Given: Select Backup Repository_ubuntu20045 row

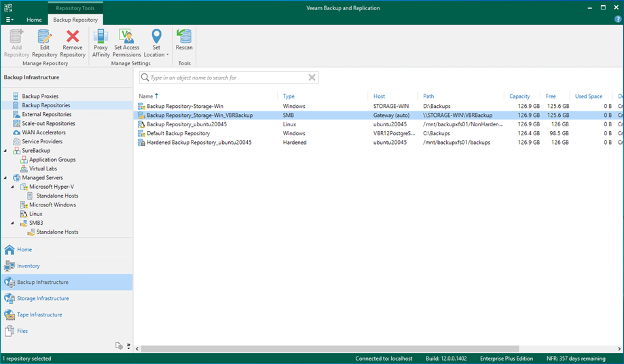Looking at the screenshot, I should click(x=378, y=124).
